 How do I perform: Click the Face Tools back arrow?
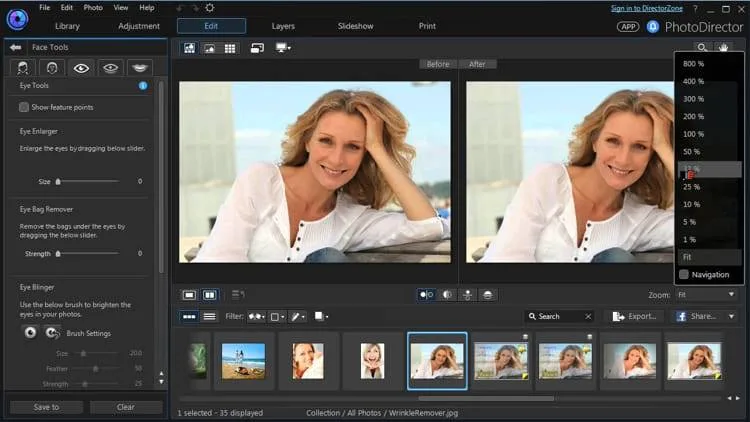click(x=14, y=47)
